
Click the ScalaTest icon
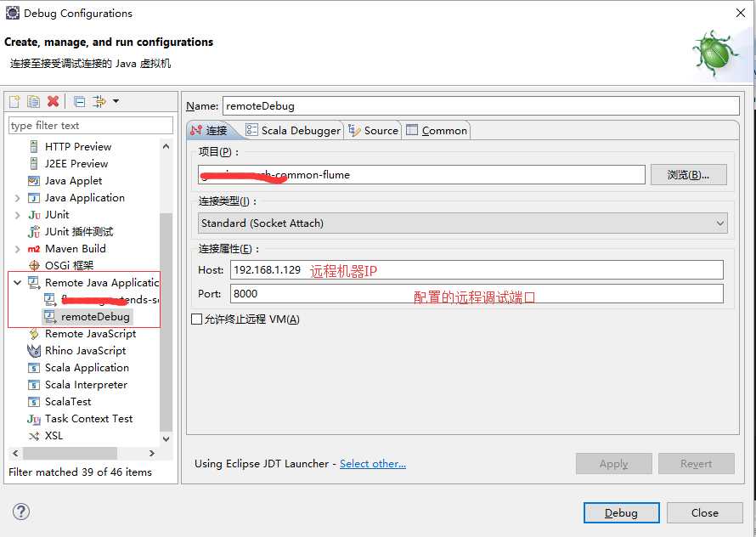click(x=34, y=402)
